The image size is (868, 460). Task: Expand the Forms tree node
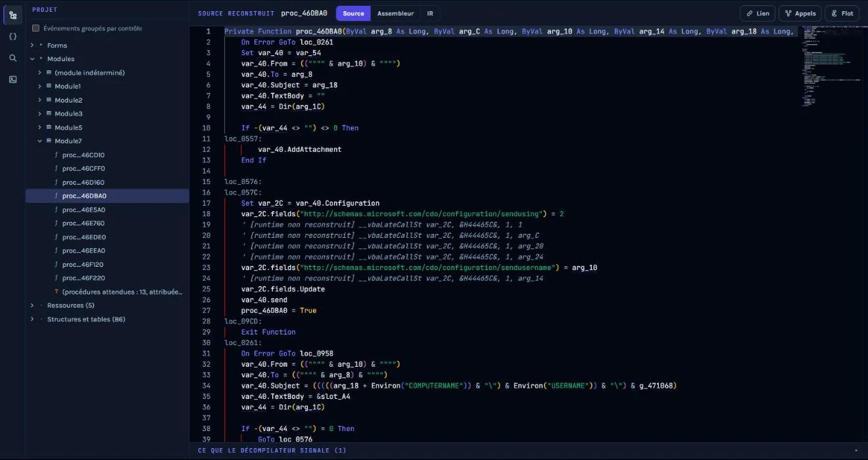click(x=32, y=45)
